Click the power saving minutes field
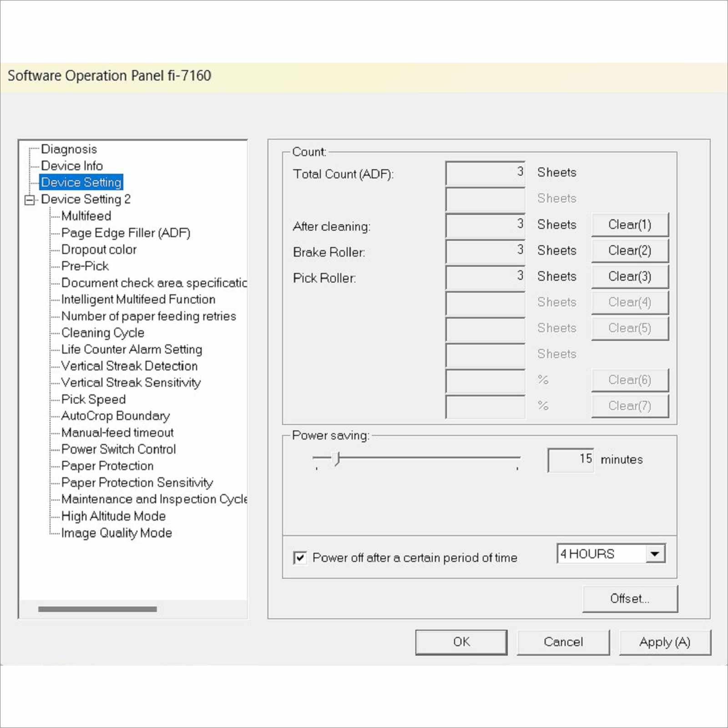 (571, 460)
